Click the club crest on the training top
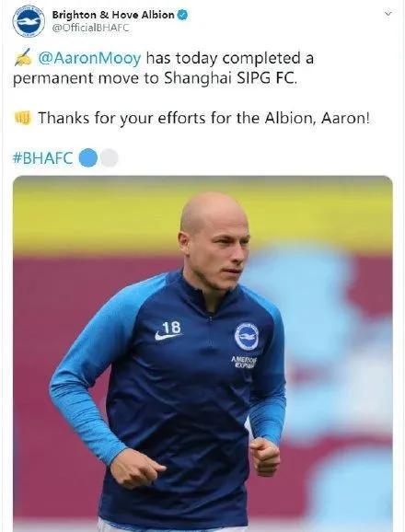 point(247,336)
